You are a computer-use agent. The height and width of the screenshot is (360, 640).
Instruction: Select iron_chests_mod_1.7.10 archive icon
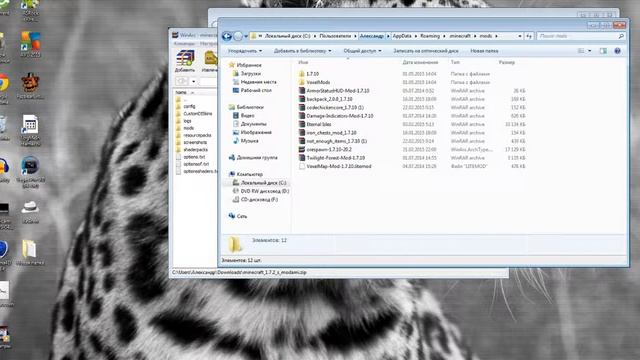(x=302, y=133)
